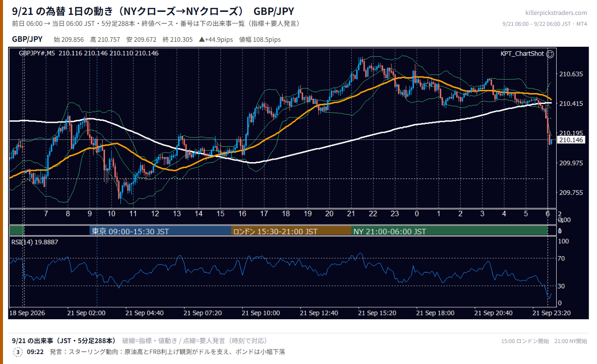Viewport: 597px width, 364px height.
Task: Open the killerpickstraders.com link
Action: pos(556,13)
